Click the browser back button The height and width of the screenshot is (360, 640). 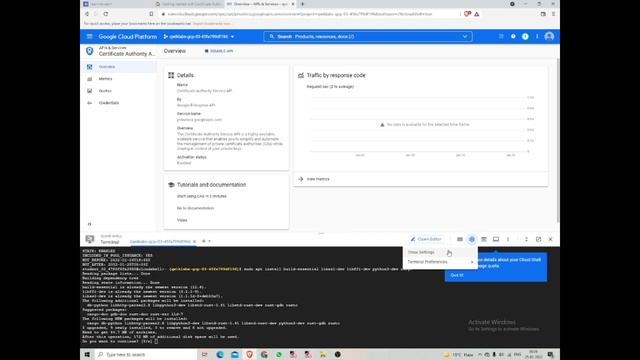click(87, 14)
